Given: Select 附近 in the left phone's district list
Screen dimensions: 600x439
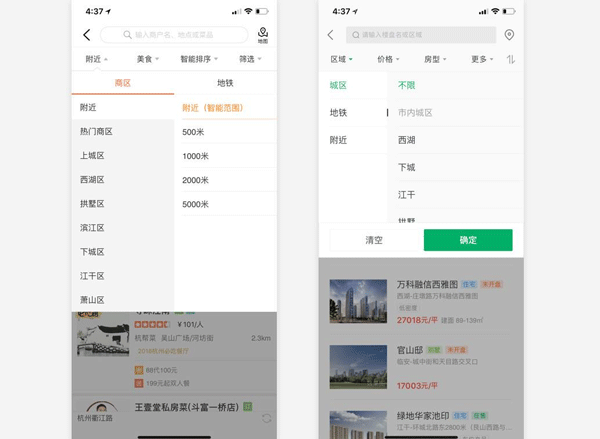Looking at the screenshot, I should (x=123, y=108).
